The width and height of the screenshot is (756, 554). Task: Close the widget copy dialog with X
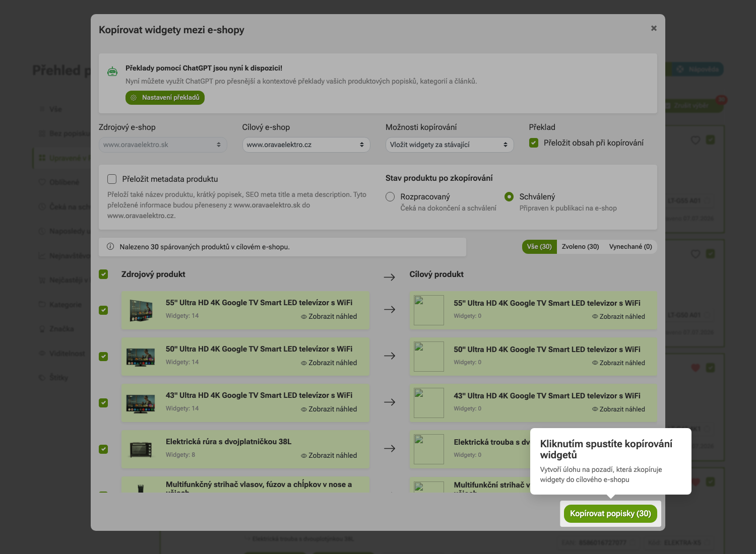[654, 28]
